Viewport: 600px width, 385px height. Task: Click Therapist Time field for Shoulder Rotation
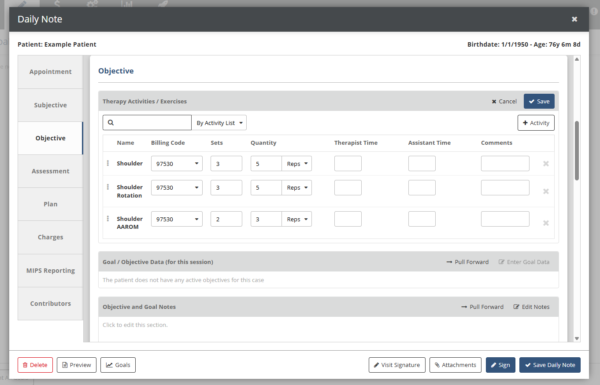348,188
